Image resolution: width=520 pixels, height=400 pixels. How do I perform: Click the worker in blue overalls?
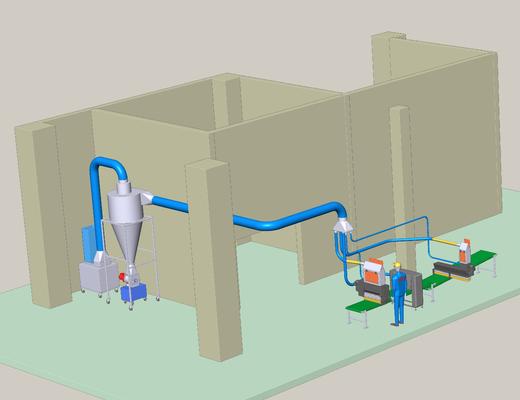coord(398,293)
